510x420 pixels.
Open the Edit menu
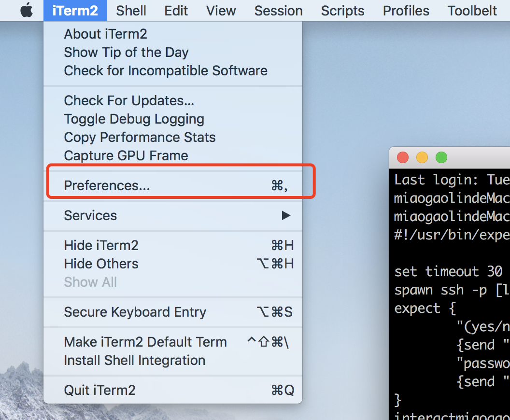(x=176, y=11)
